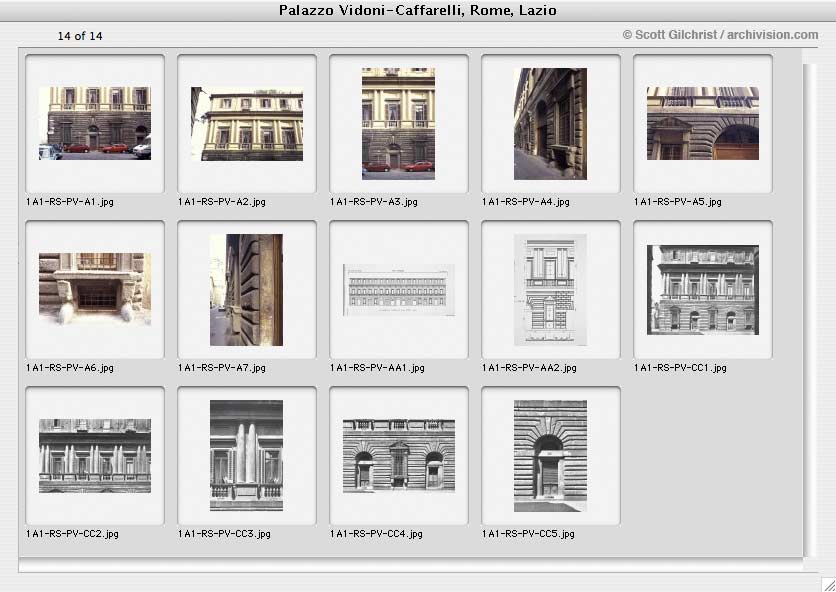836x592 pixels.
Task: Click the vertical scrollbar beside the thumbnails
Action: (x=809, y=309)
